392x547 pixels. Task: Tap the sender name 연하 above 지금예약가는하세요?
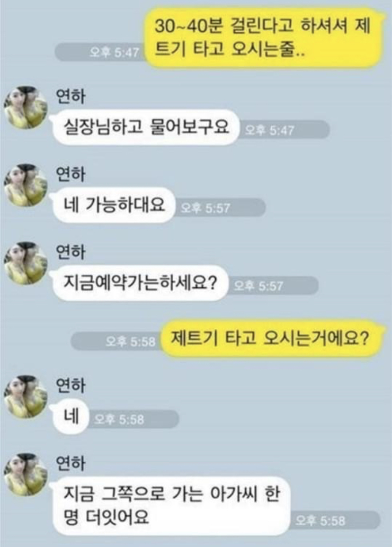point(71,252)
